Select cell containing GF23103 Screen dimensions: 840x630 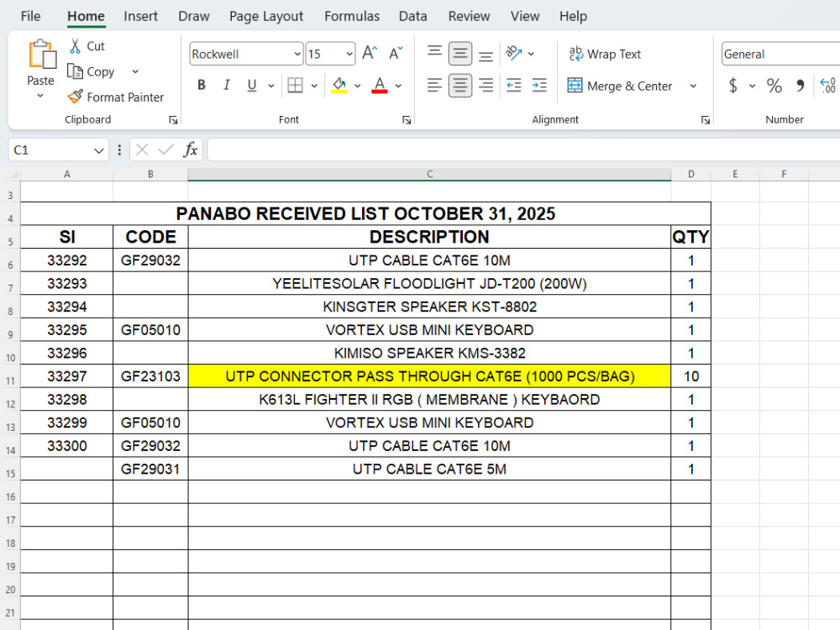coord(150,376)
